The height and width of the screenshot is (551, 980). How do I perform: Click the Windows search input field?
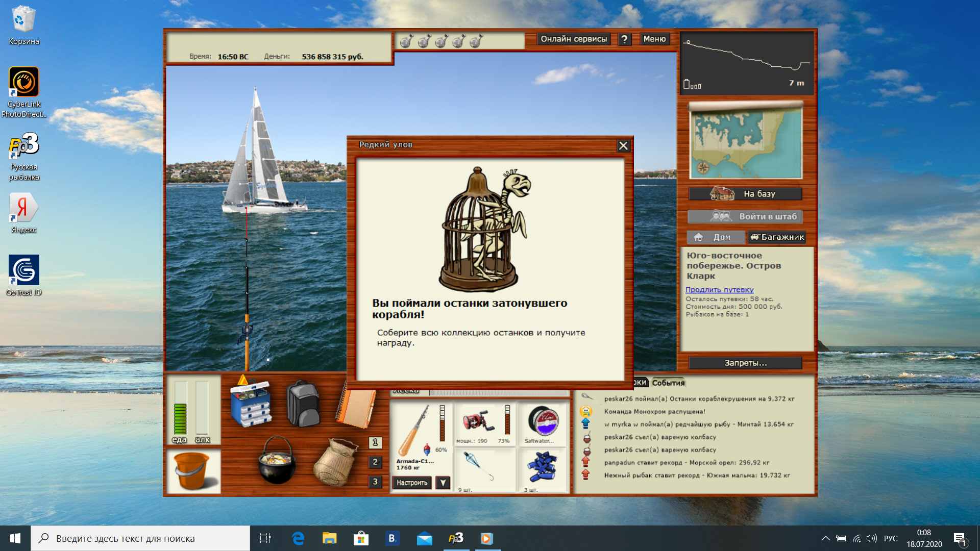pyautogui.click(x=140, y=538)
